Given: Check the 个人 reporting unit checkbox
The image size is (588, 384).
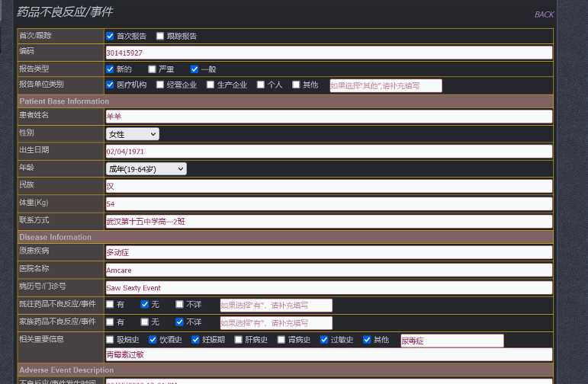Looking at the screenshot, I should pos(261,85).
